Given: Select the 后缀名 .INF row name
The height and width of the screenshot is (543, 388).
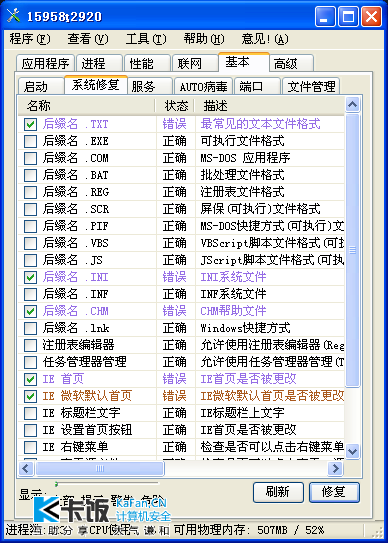Looking at the screenshot, I should coord(76,294).
